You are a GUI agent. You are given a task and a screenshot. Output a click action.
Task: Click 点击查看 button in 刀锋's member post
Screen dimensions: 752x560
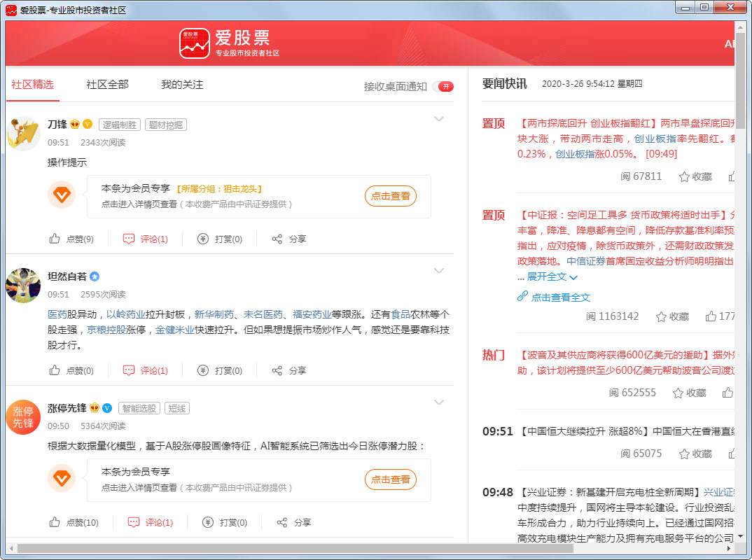pos(390,196)
